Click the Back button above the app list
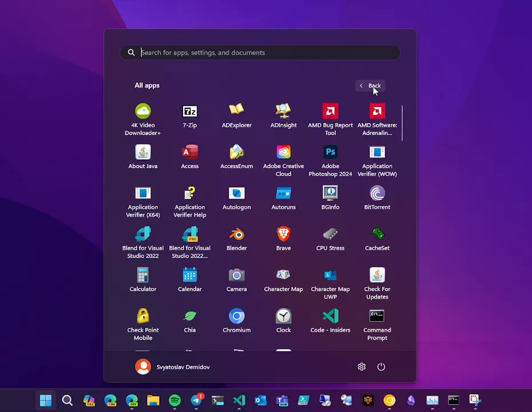The image size is (532, 412). pyautogui.click(x=370, y=85)
